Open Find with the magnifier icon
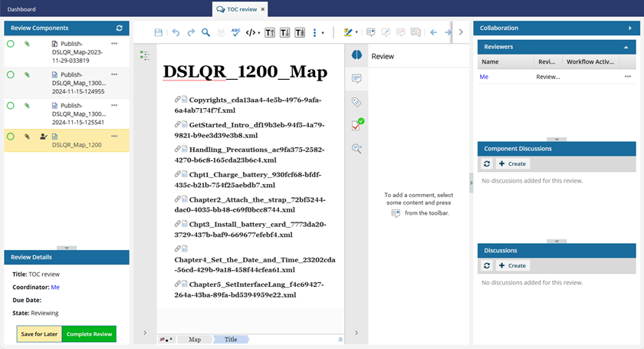This screenshot has height=349, width=644. coord(206,33)
